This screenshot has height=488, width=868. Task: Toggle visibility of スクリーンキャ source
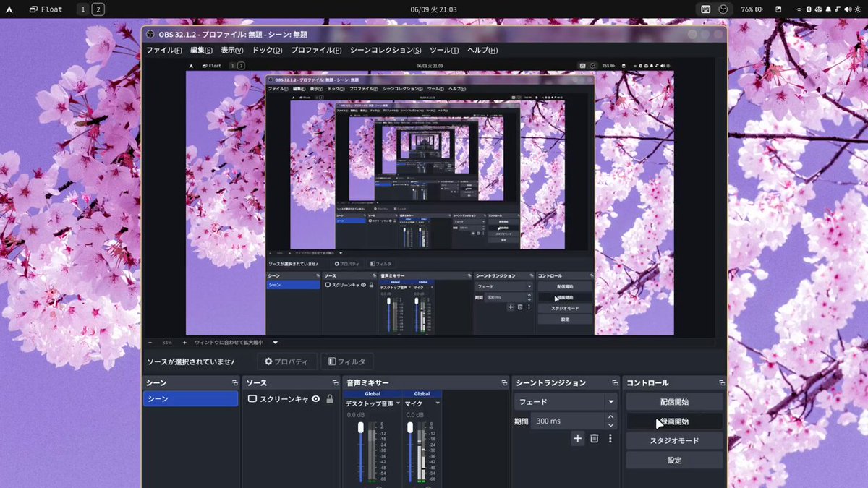pyautogui.click(x=315, y=399)
